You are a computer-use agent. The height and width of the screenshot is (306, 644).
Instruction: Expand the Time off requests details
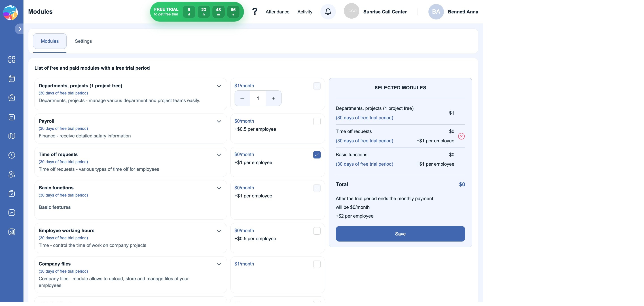click(219, 155)
